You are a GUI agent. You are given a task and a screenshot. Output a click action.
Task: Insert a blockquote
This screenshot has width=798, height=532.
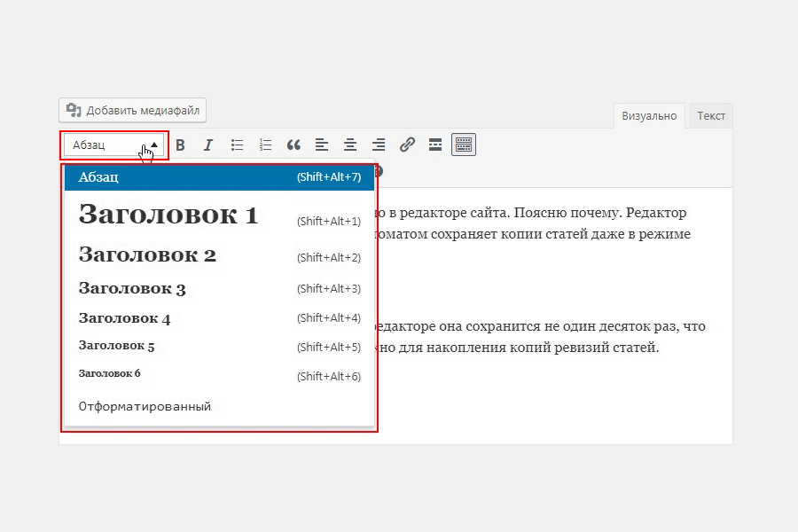point(293,145)
